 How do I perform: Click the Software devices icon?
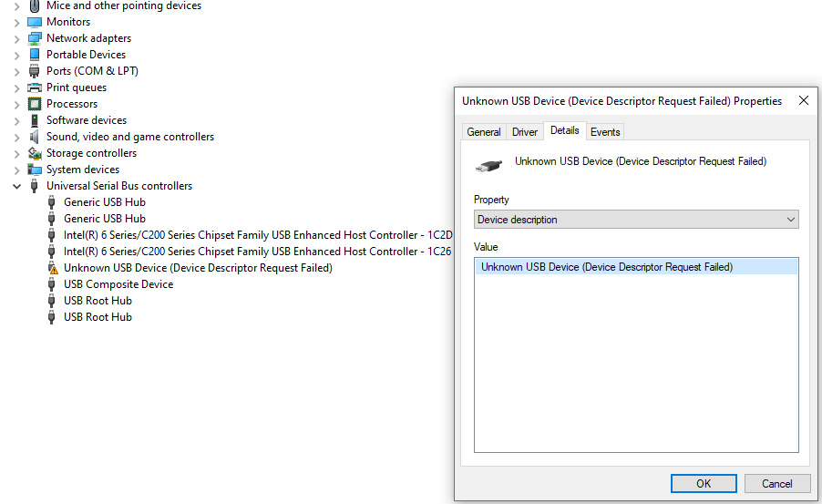pos(35,120)
